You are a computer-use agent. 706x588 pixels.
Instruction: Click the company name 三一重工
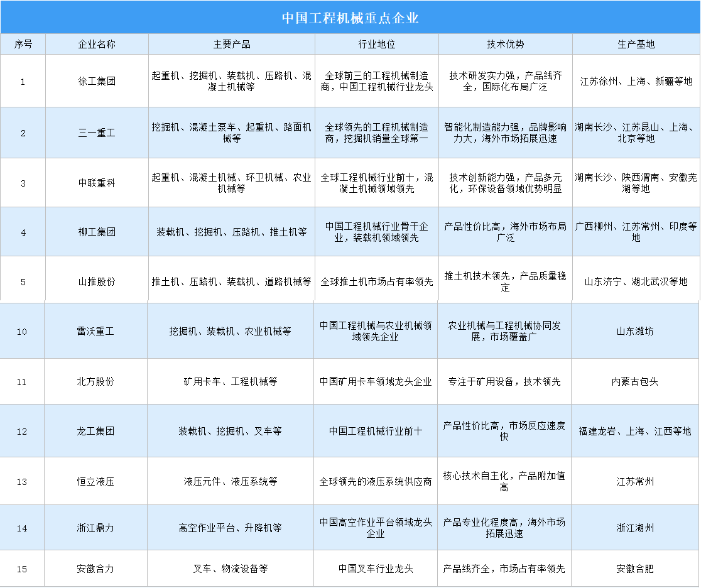97,133
